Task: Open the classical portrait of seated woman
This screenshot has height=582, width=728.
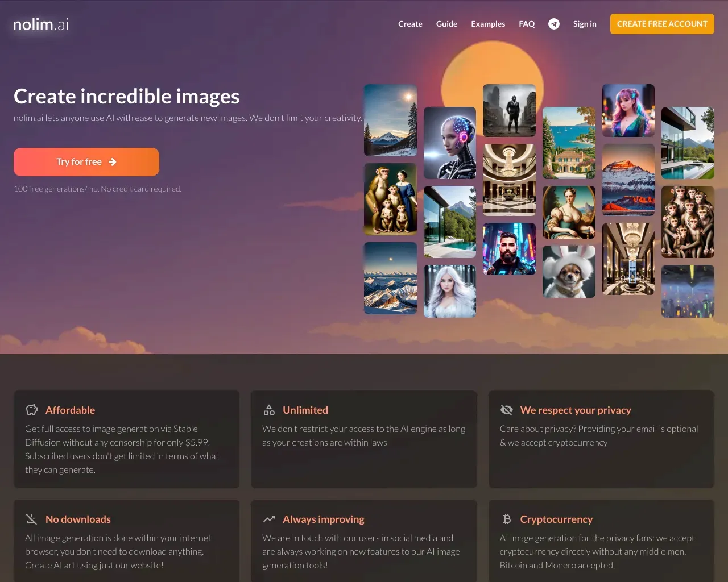Action: tap(569, 212)
